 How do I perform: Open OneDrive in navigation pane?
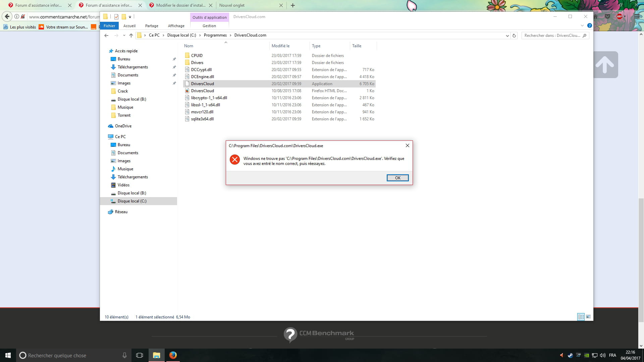(123, 126)
